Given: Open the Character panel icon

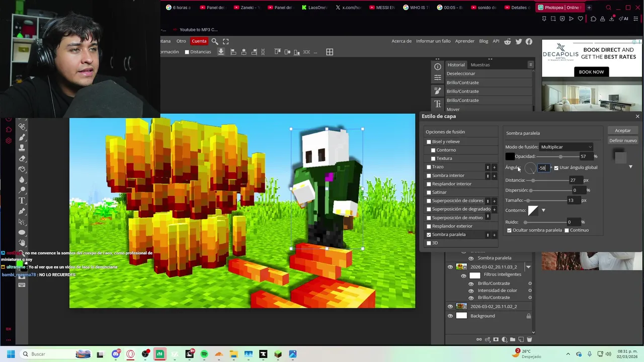Looking at the screenshot, I should (x=438, y=104).
